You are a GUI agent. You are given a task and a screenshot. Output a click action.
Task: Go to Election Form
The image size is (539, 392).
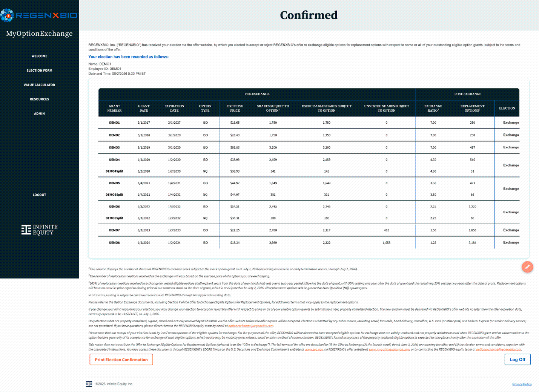(40, 70)
